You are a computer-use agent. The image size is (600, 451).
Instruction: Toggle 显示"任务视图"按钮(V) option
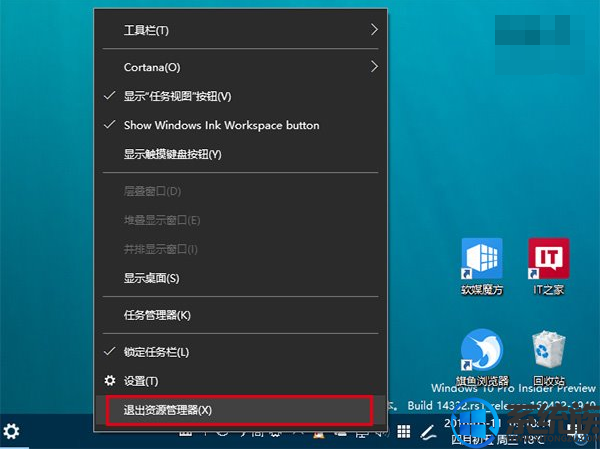241,96
